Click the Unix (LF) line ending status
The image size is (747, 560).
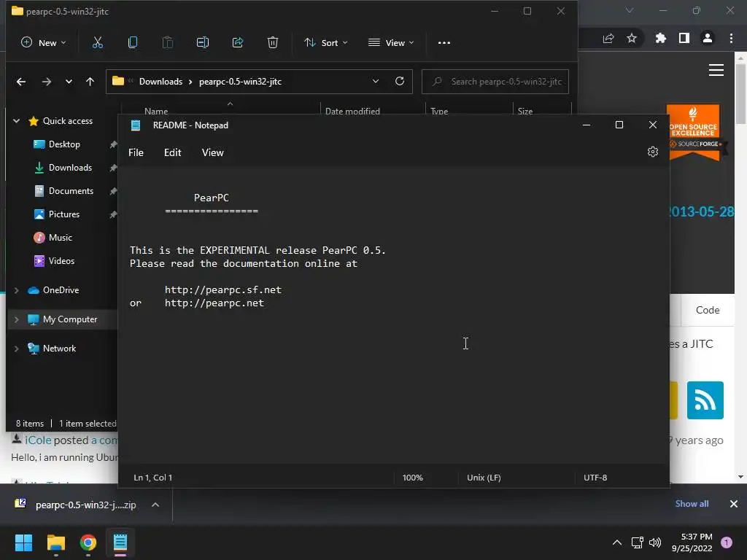click(484, 478)
